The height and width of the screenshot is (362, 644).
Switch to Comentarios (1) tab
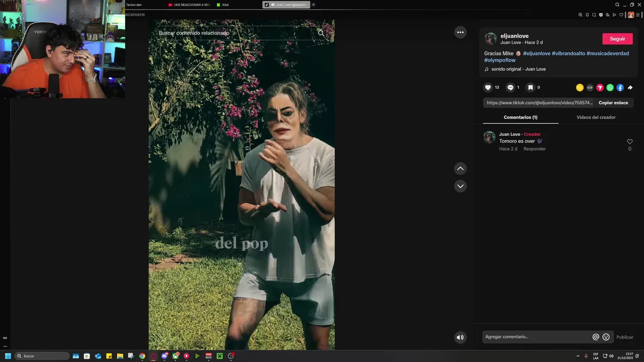coord(520,117)
